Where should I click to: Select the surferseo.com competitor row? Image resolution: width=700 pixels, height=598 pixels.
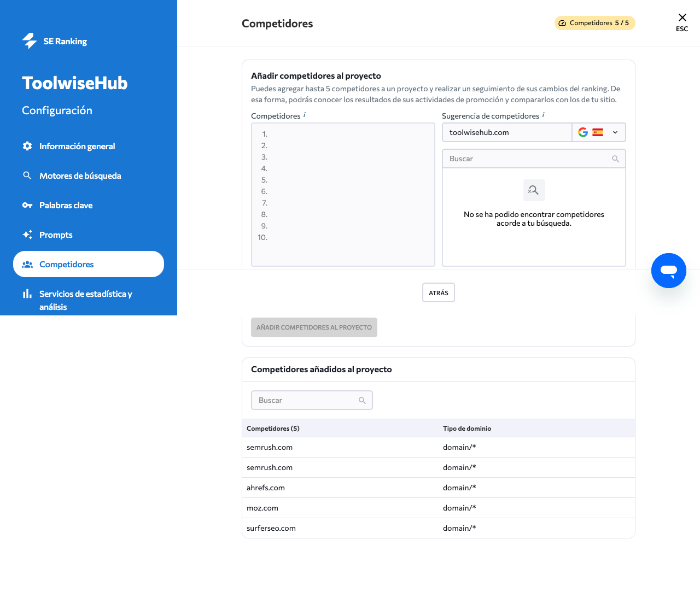pyautogui.click(x=439, y=528)
